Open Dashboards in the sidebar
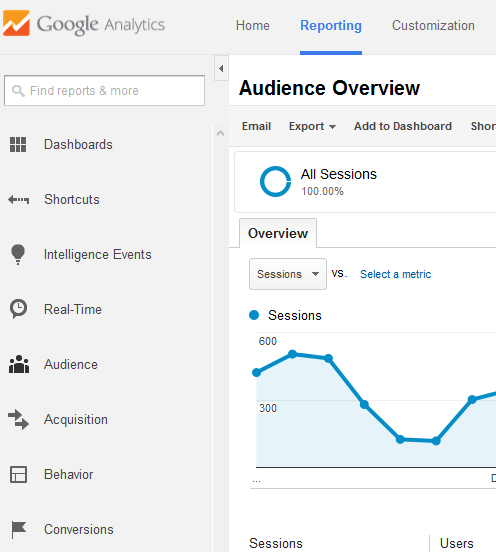The image size is (496, 552). coord(78,144)
